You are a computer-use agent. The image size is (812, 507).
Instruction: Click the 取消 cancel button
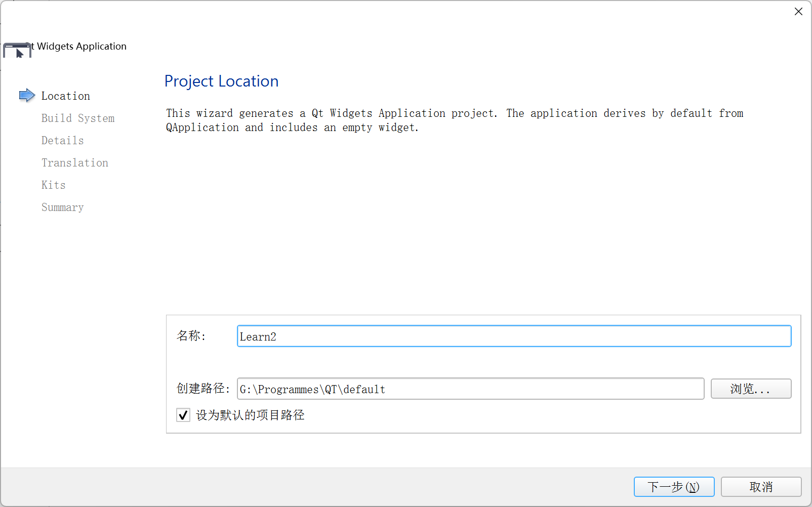point(761,487)
